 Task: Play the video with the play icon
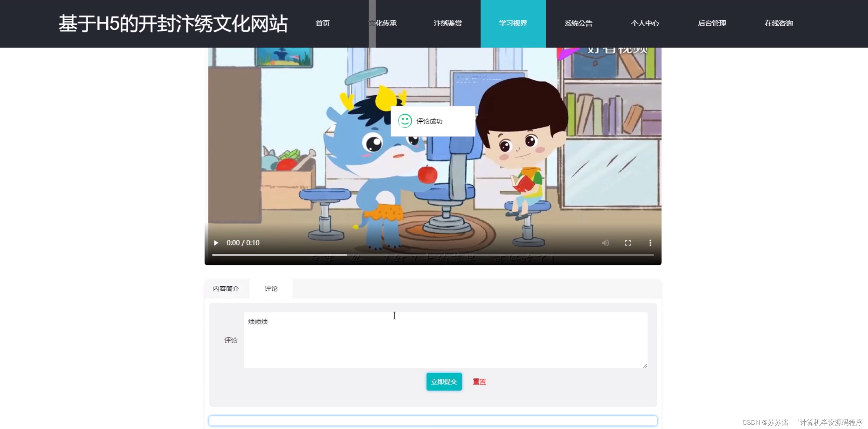[x=216, y=243]
